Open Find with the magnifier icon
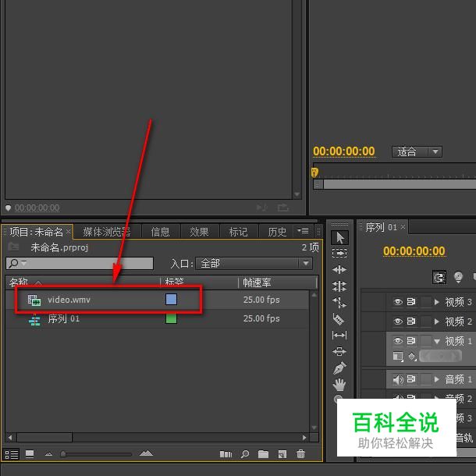This screenshot has height=476, width=476. pos(245,454)
